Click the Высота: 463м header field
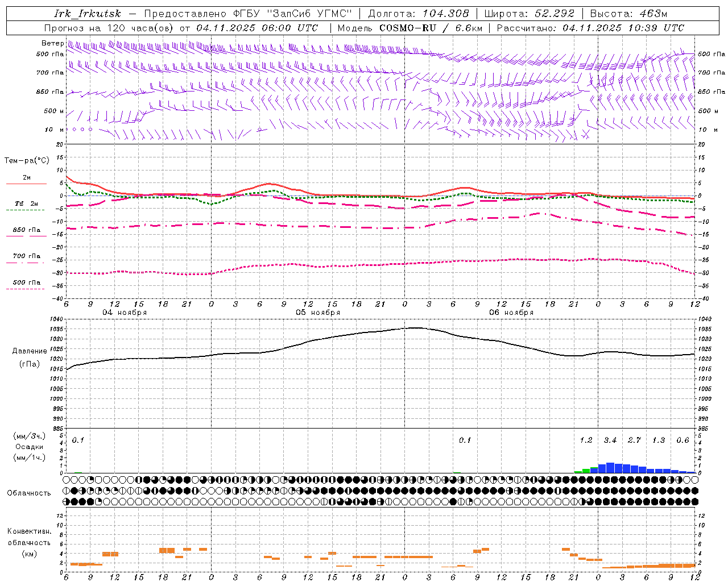 (628, 14)
